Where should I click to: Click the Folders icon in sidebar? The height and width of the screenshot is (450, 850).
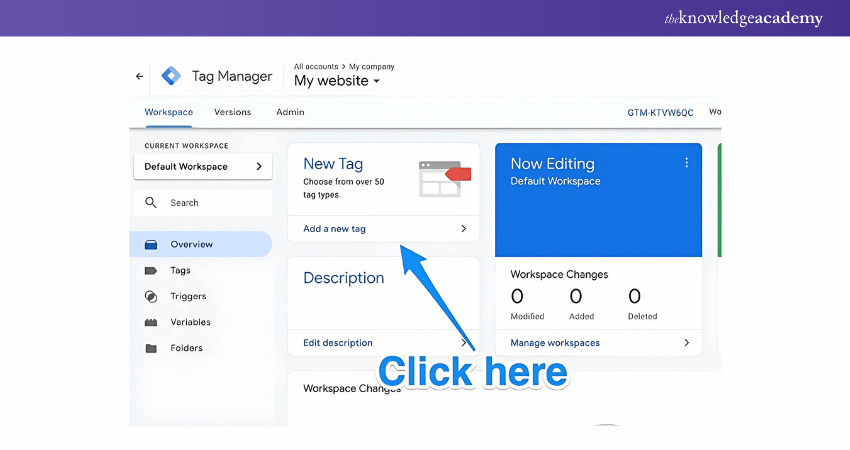coord(151,348)
